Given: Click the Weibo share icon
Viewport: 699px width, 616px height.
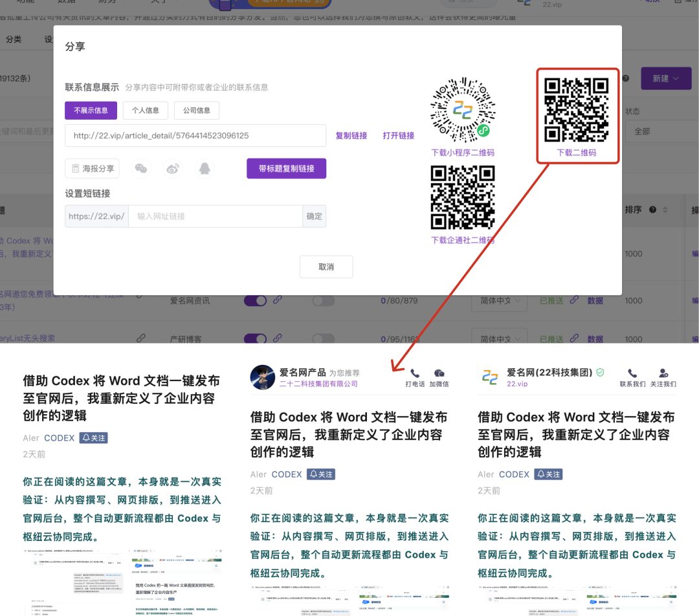Looking at the screenshot, I should [173, 168].
